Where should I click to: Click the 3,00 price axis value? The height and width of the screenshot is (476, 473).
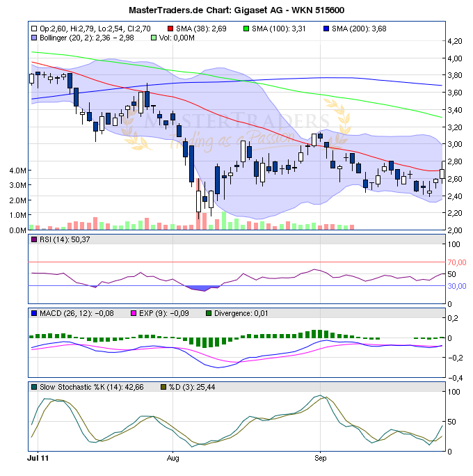[455, 144]
